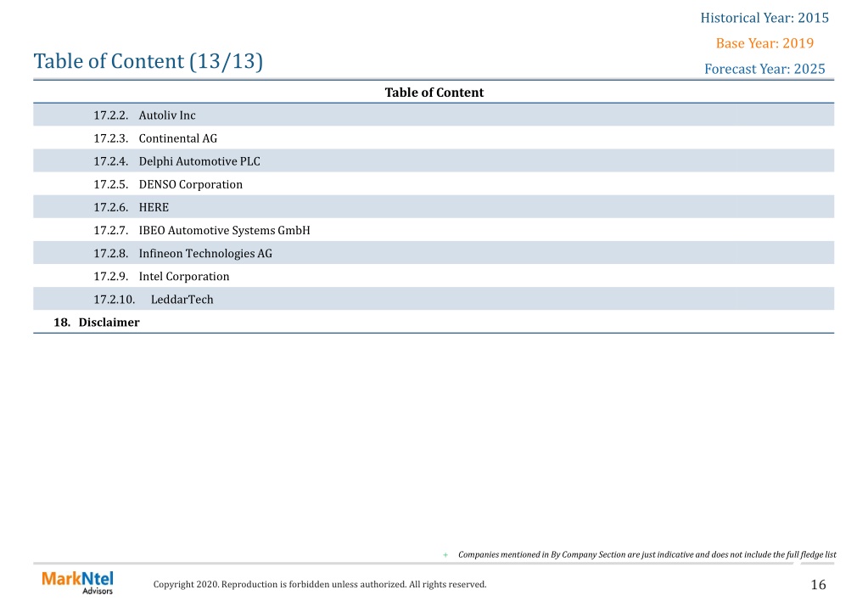The image size is (868, 601).
Task: Click the companies indicative footnote text
Action: [x=647, y=554]
